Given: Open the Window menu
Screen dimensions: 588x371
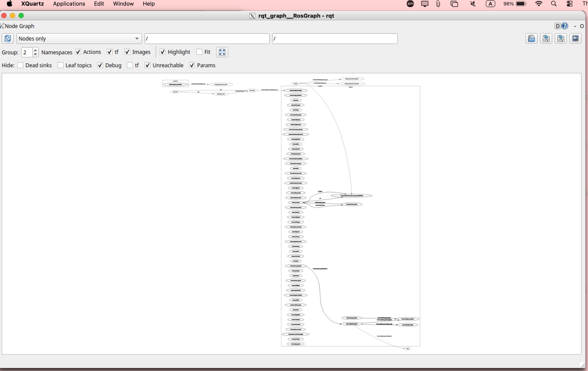Looking at the screenshot, I should [x=123, y=4].
